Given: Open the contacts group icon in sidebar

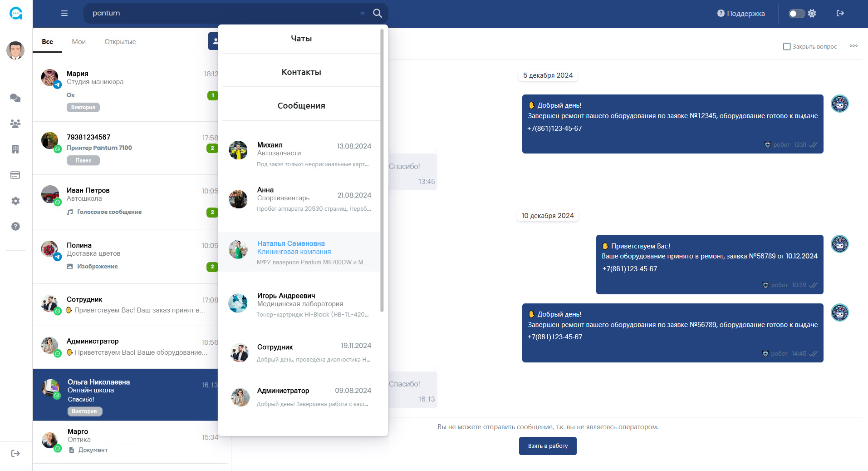Looking at the screenshot, I should pos(15,124).
